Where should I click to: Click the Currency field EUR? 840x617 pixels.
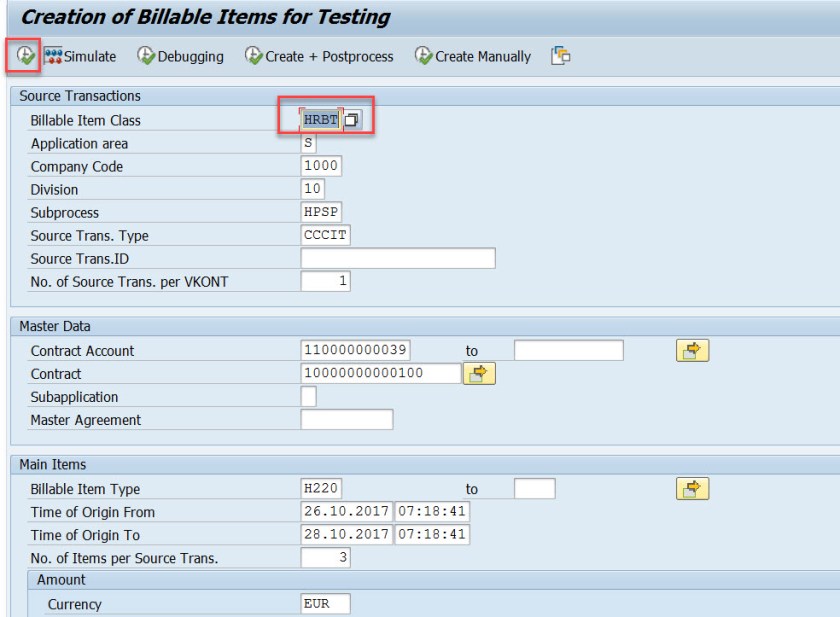coord(326,604)
